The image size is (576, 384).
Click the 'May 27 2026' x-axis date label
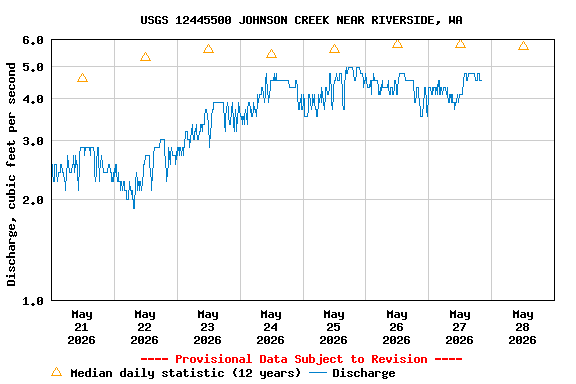(460, 327)
